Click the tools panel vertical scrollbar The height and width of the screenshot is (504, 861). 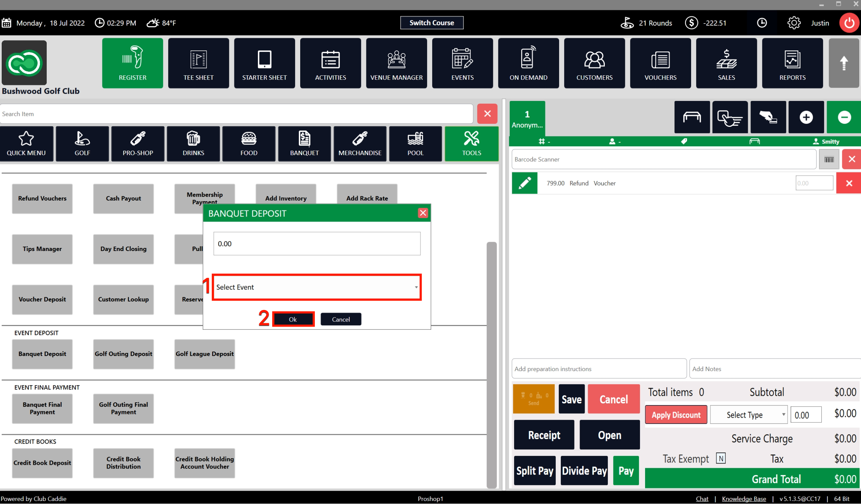491,365
